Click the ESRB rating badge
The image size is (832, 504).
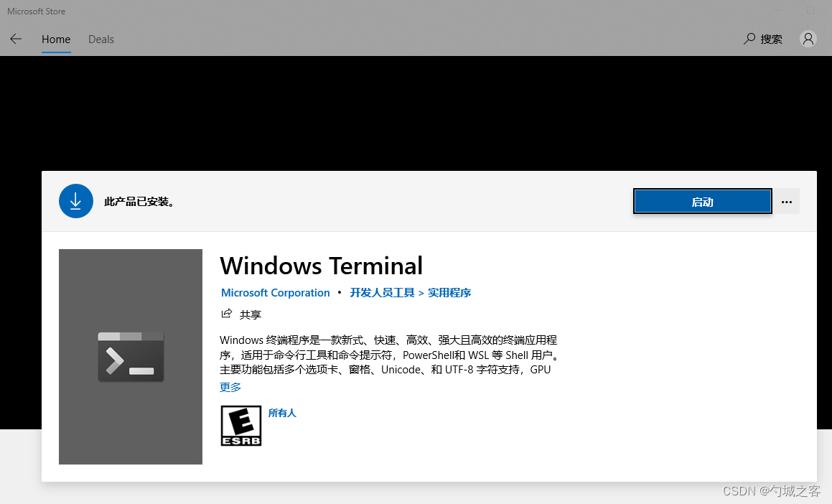(241, 426)
